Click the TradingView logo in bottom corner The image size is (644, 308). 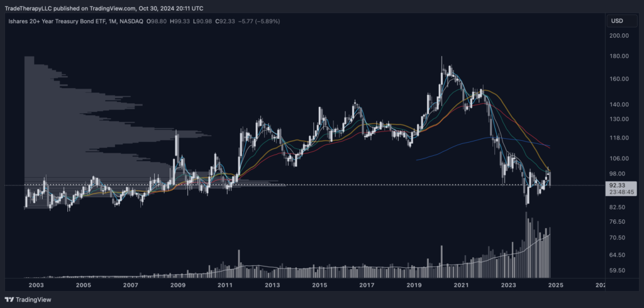pos(29,300)
